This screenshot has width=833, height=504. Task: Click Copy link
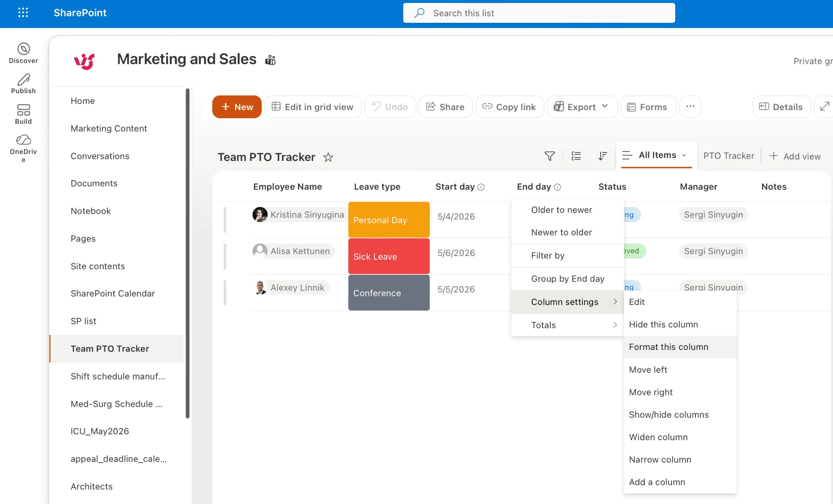(510, 107)
